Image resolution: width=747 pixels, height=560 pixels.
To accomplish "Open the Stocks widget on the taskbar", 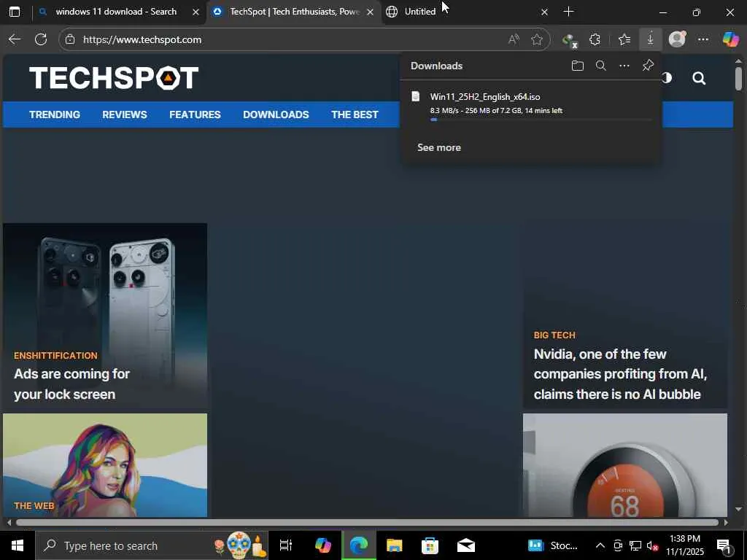I will pos(553,545).
